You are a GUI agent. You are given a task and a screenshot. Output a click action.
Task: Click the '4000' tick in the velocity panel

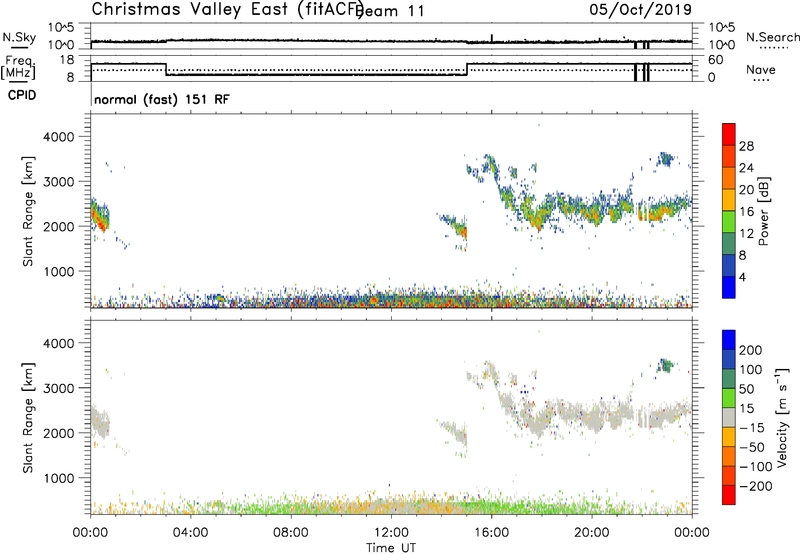pos(58,343)
